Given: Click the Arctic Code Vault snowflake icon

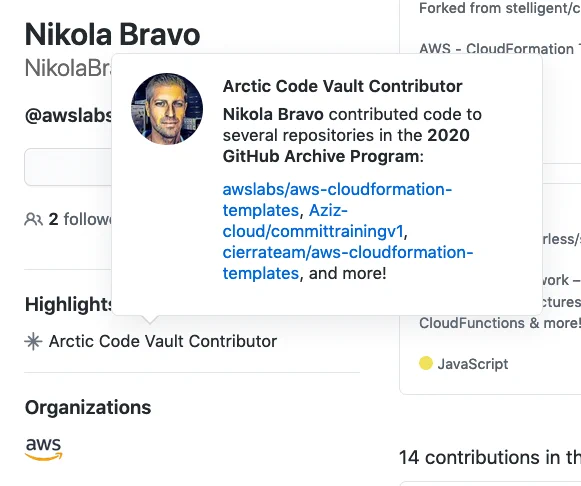Looking at the screenshot, I should coord(33,341).
